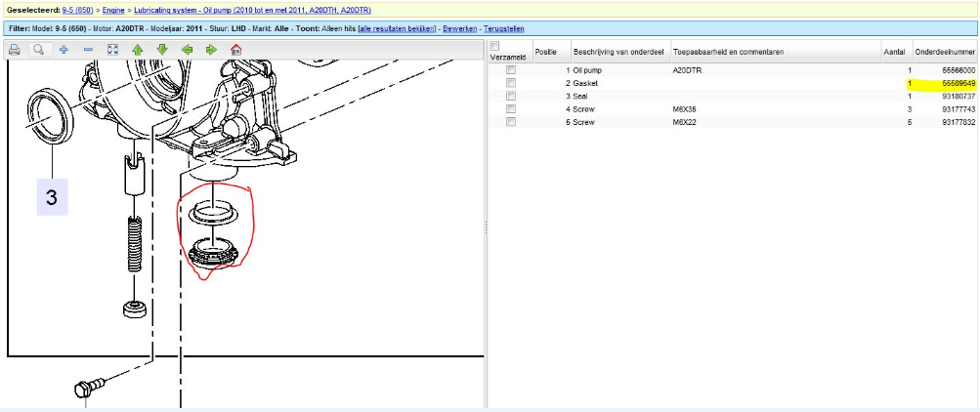Check the box for Oil pump row
The image size is (980, 412).
tap(510, 71)
